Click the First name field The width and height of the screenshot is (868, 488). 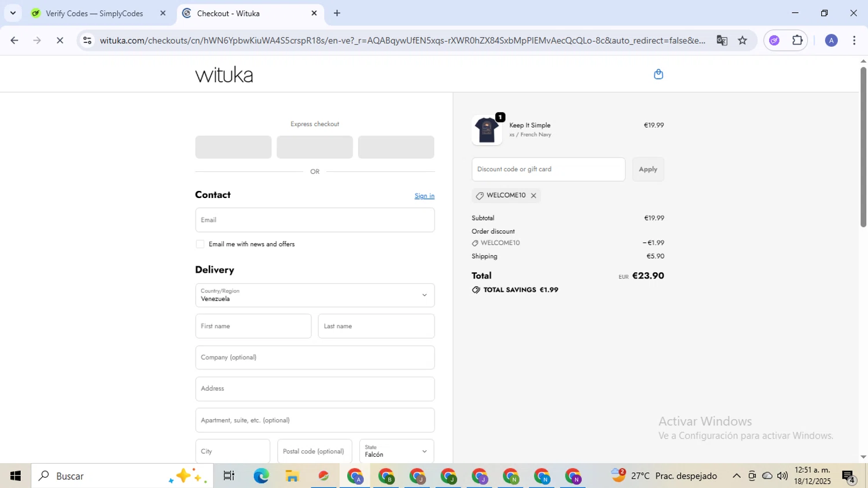click(x=253, y=326)
